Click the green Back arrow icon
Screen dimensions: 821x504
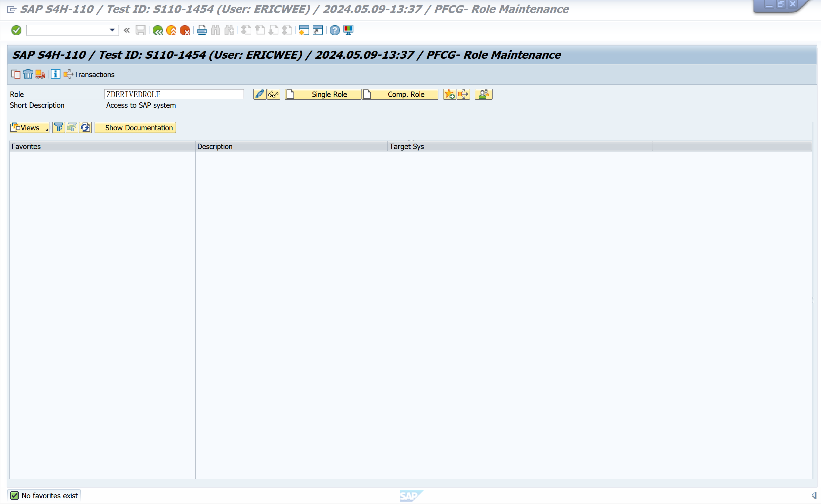(158, 30)
